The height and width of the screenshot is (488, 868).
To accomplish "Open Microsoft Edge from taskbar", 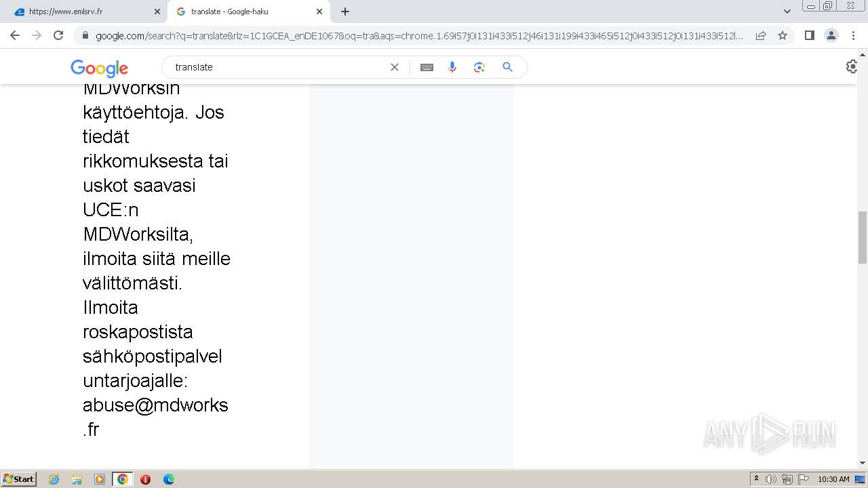I will 169,479.
